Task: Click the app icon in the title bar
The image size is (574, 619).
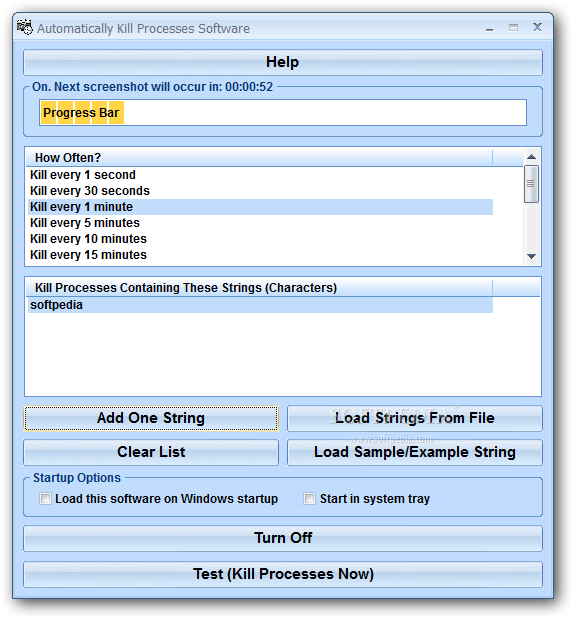Action: [x=24, y=28]
